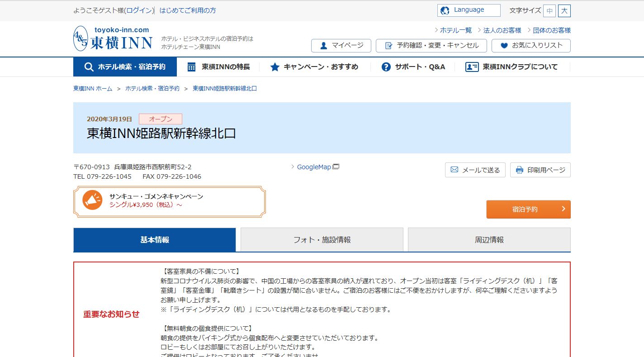Open はじめてご利用の方 link
644x357 pixels.
188,10
